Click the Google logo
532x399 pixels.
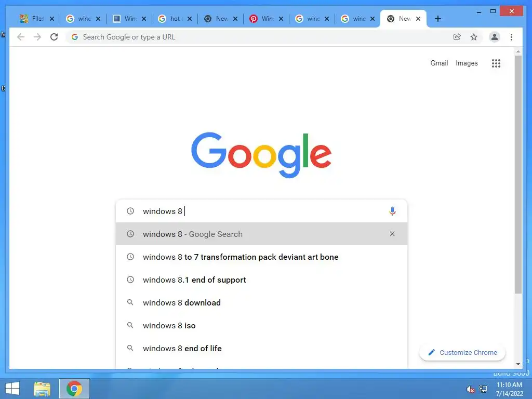point(261,155)
